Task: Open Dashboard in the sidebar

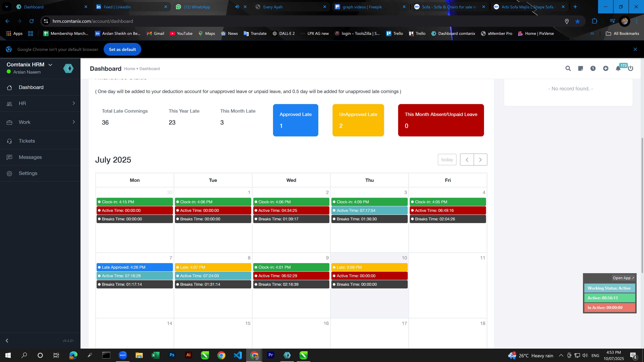Action: [40, 87]
